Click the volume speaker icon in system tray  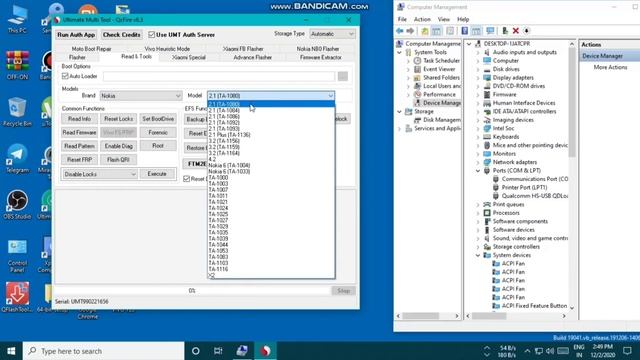(x=550, y=351)
